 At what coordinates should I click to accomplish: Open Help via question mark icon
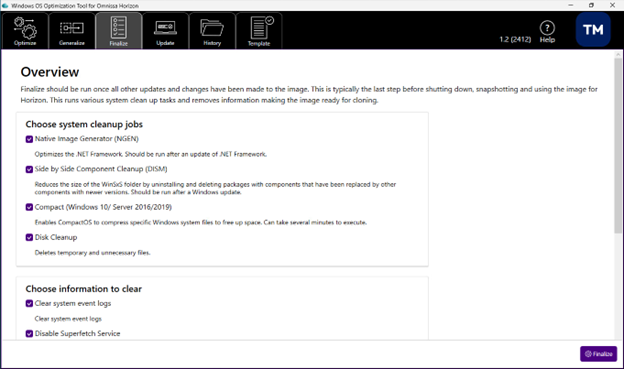tap(547, 28)
